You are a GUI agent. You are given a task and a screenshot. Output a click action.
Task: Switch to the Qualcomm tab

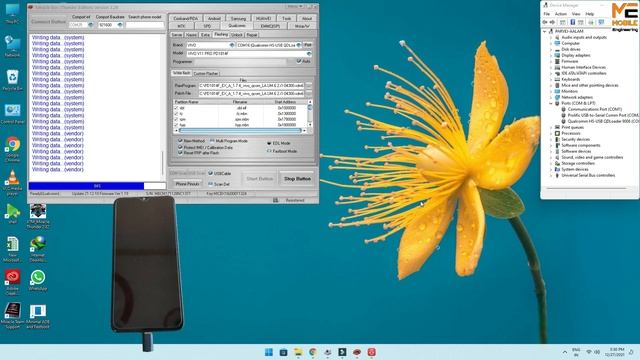pos(237,26)
